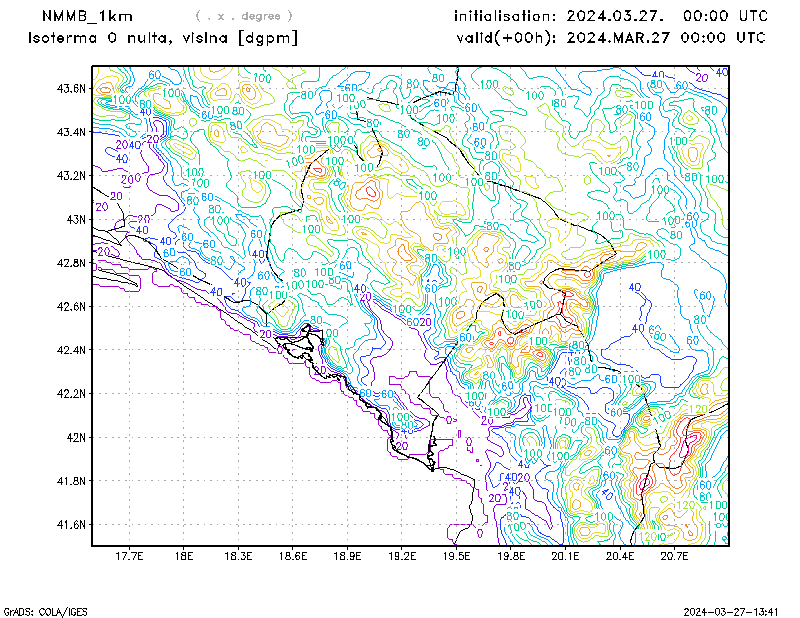Image resolution: width=800 pixels, height=618 pixels.
Task: Pick the 19.5E longitude label
Action: [x=457, y=556]
